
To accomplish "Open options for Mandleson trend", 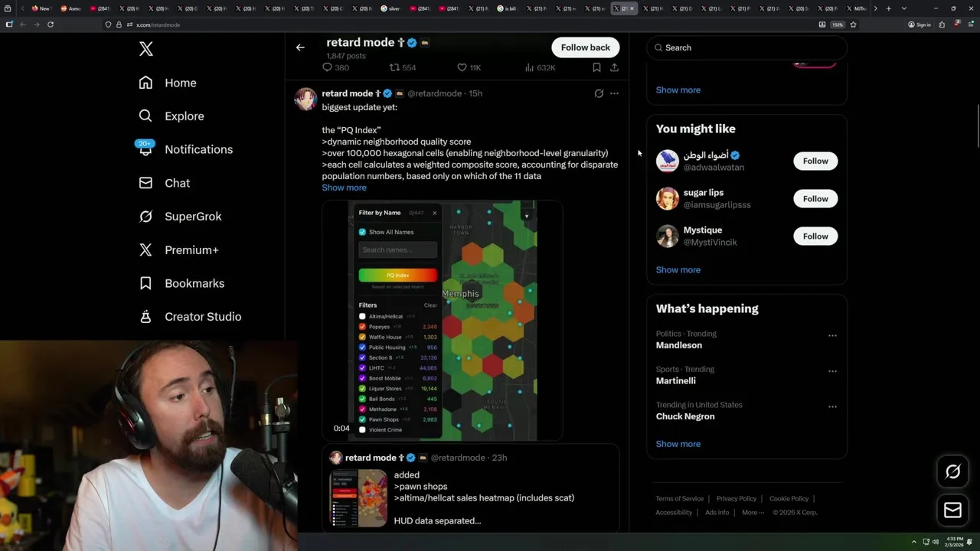I will point(832,335).
